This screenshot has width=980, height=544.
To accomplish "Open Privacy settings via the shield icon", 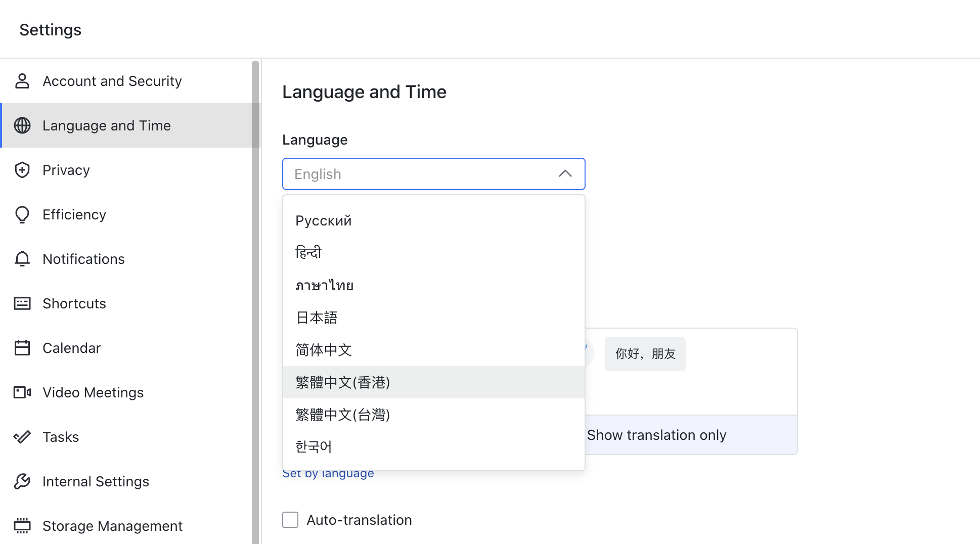I will 22,170.
